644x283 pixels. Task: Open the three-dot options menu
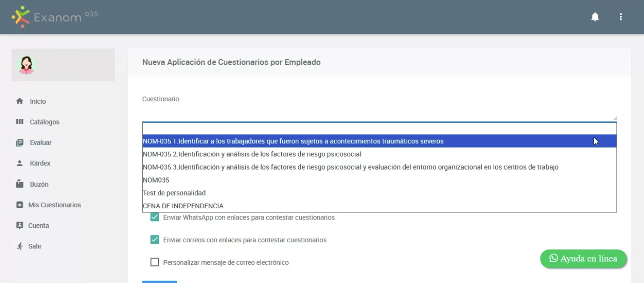click(621, 17)
